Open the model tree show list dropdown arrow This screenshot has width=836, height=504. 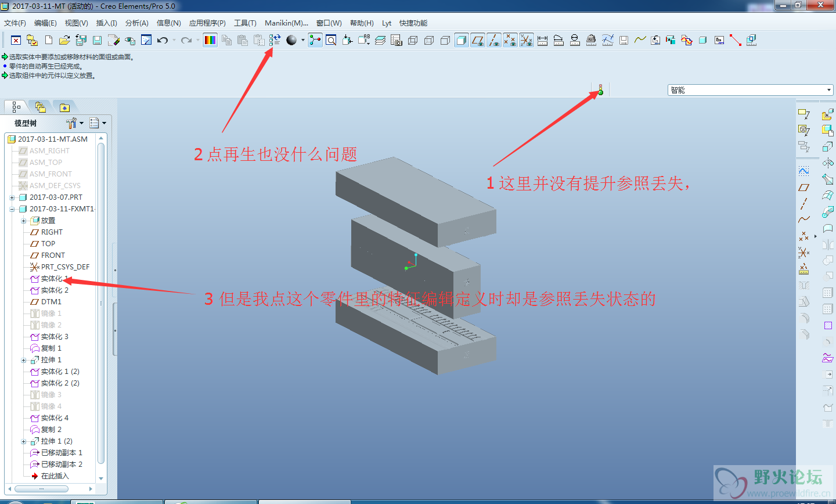click(x=105, y=123)
